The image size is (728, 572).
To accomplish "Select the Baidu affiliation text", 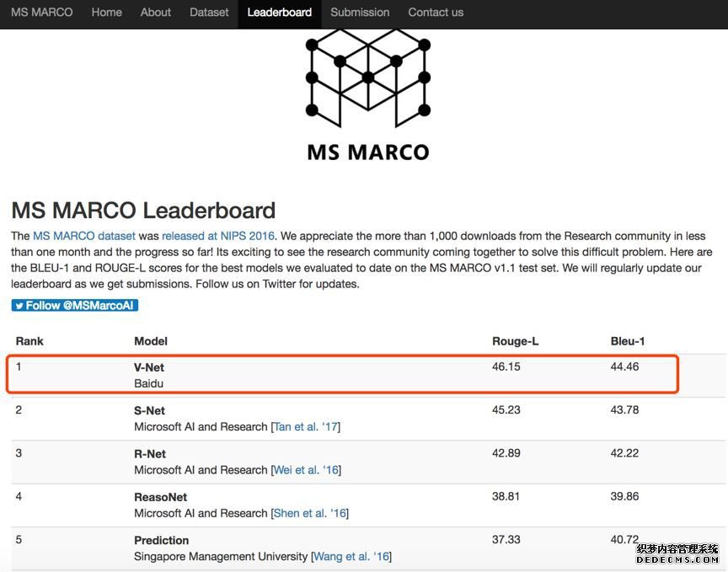I will tap(148, 383).
